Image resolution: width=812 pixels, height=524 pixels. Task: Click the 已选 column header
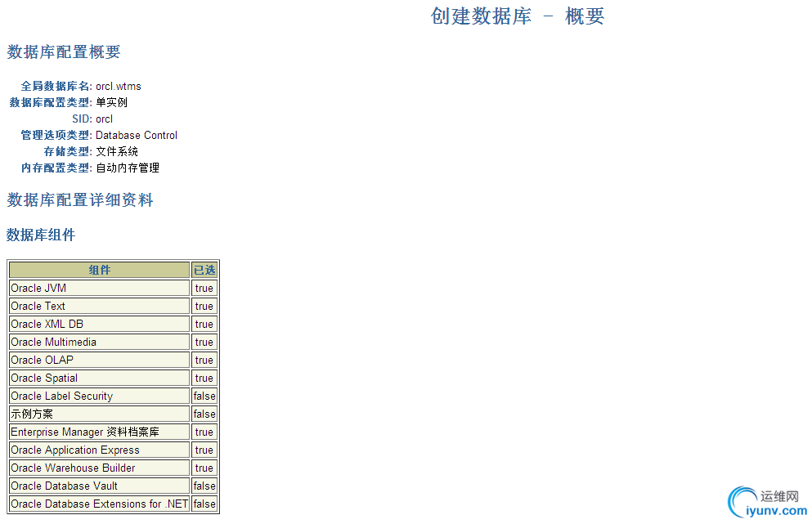204,270
